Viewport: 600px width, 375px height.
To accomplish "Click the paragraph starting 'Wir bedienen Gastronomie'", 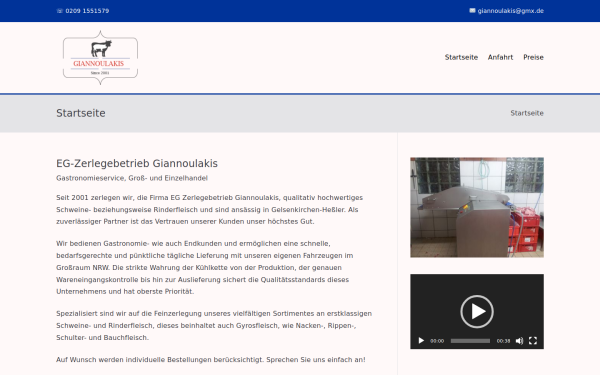I will tap(204, 267).
